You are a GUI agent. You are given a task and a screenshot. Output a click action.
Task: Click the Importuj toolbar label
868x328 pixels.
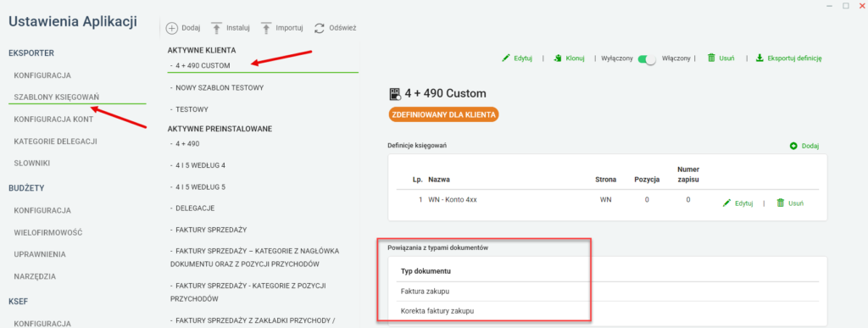(290, 28)
